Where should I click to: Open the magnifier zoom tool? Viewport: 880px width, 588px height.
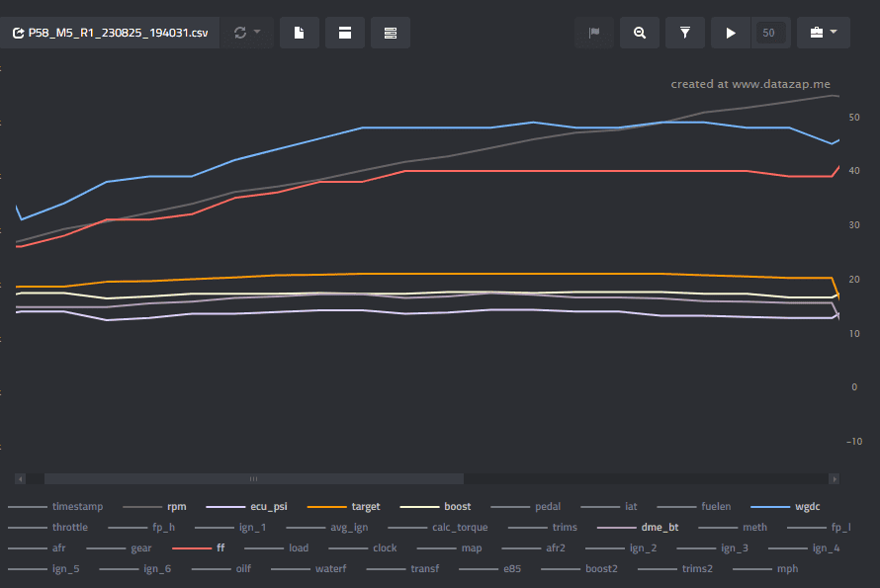639,33
